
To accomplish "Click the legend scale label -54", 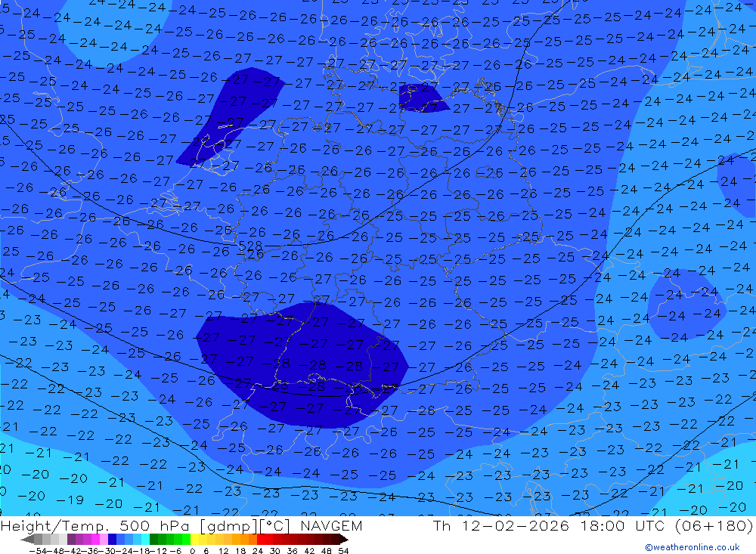I will click(x=38, y=551).
